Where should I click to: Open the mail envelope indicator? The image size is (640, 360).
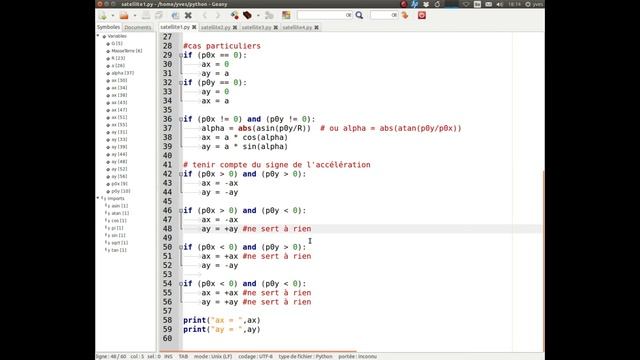pos(489,4)
